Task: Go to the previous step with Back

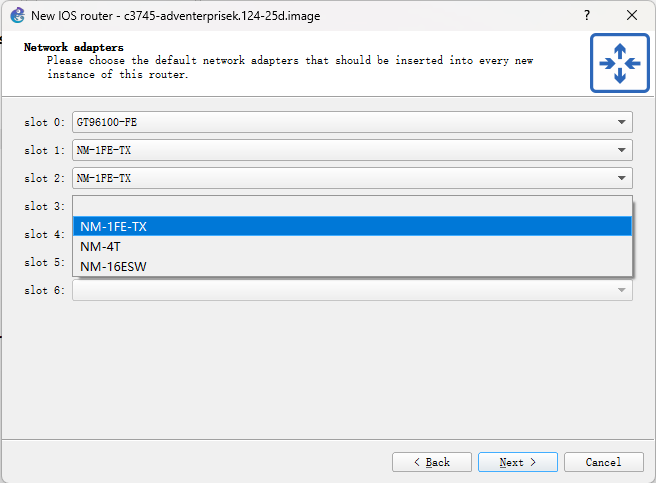Action: 432,462
